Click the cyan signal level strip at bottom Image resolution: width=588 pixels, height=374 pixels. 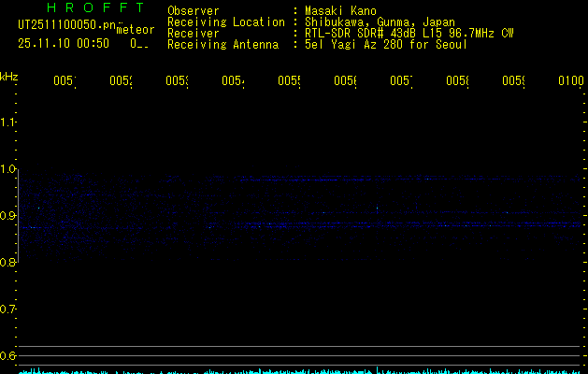point(299,370)
